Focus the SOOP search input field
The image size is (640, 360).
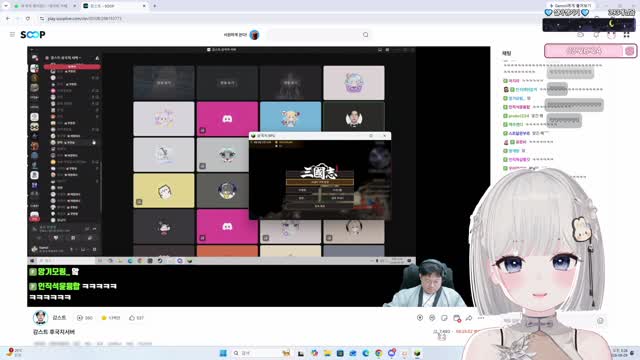(x=314, y=35)
